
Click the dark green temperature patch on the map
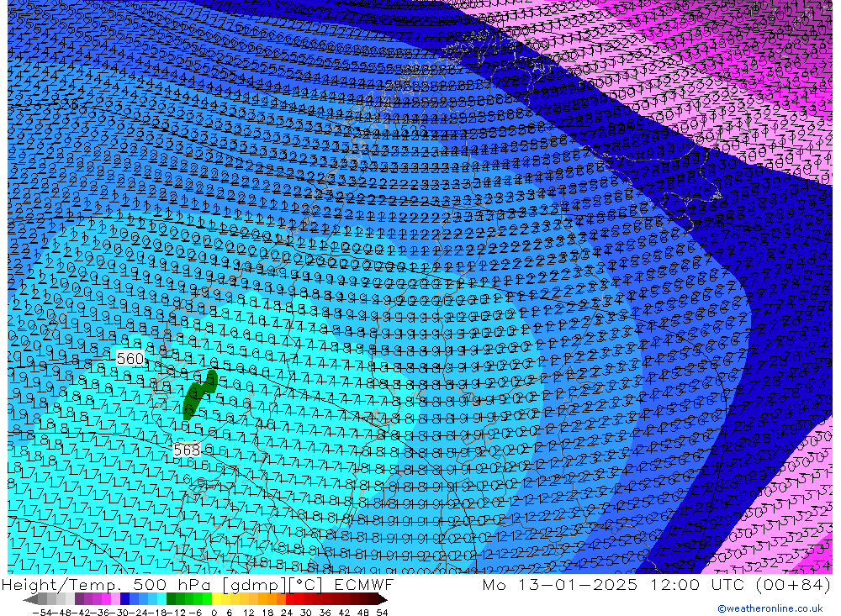[x=199, y=394]
